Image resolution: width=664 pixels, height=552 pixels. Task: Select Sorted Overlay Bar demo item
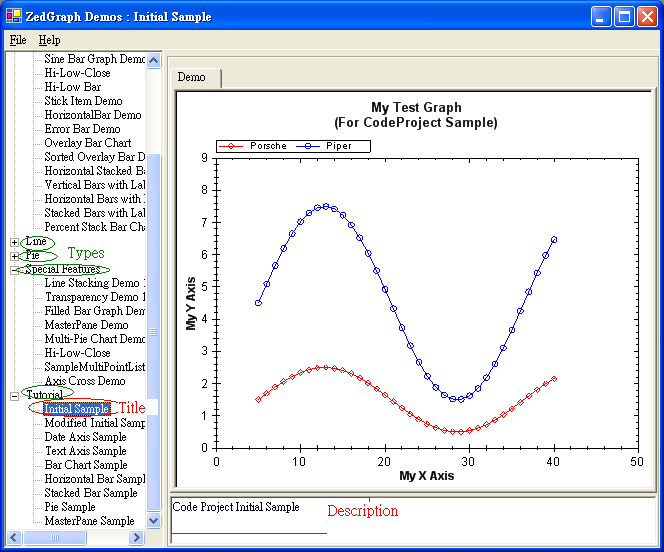[x=94, y=157]
